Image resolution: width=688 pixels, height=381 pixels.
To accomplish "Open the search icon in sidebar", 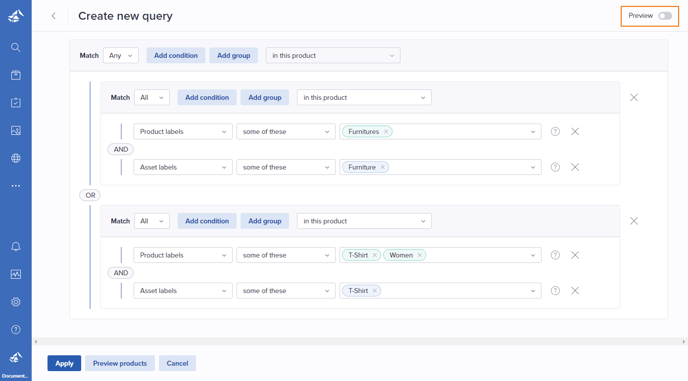I will coord(16,47).
